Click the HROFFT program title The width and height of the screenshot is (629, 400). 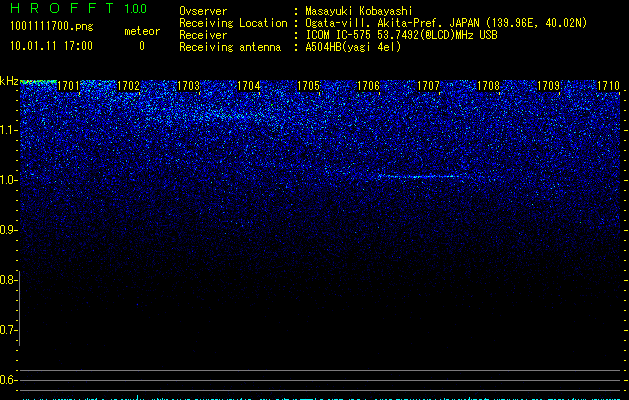62,8
